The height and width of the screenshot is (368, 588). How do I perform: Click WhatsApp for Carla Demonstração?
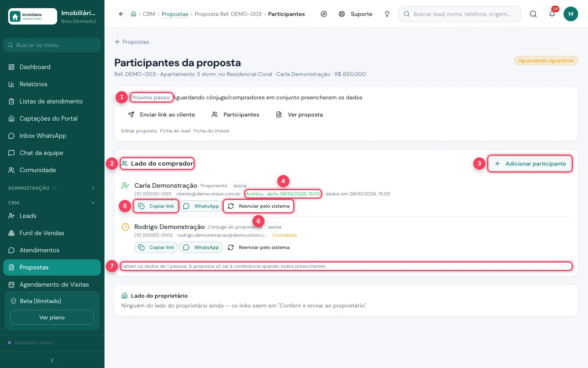pyautogui.click(x=201, y=206)
